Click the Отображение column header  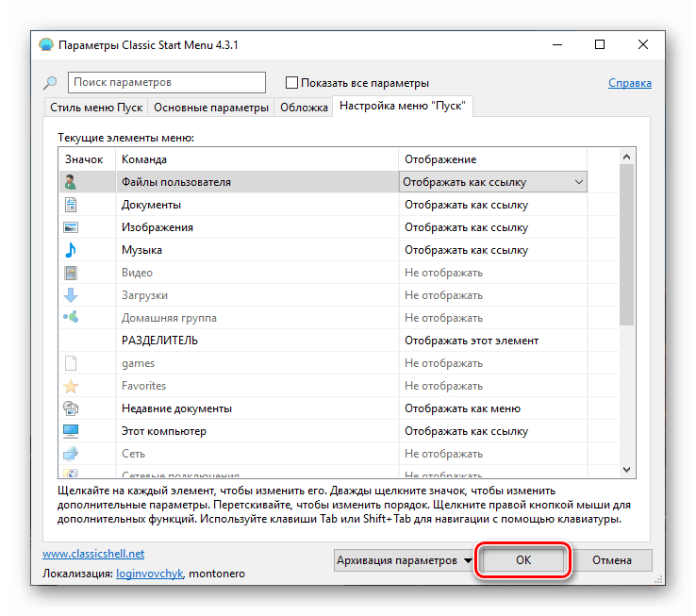(x=492, y=159)
